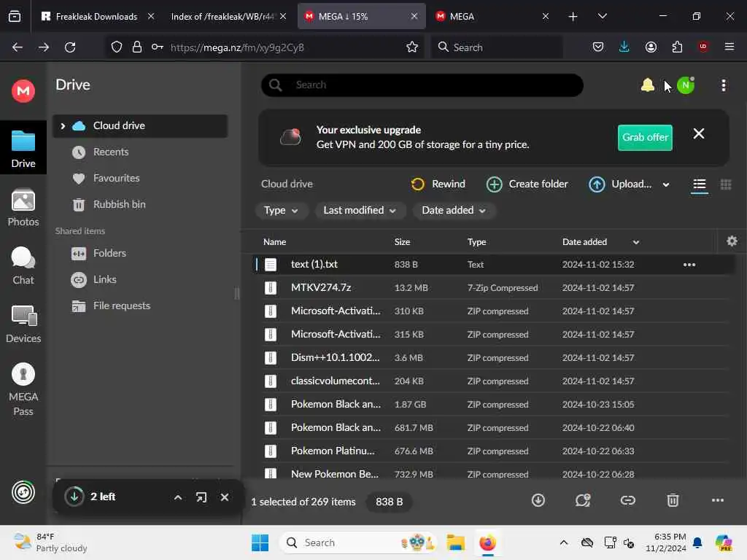Click the Upload button

(x=620, y=184)
